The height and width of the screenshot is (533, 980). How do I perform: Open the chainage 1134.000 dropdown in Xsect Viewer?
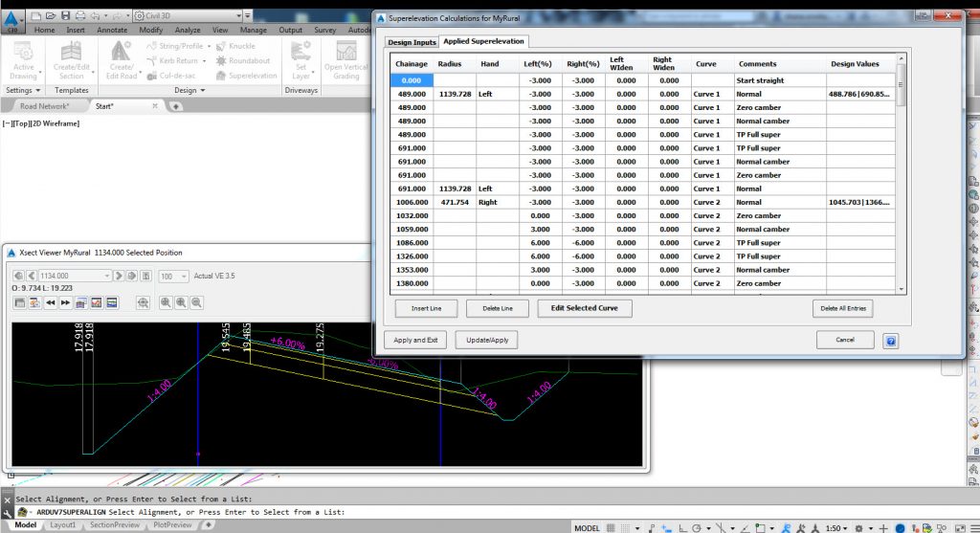point(106,276)
